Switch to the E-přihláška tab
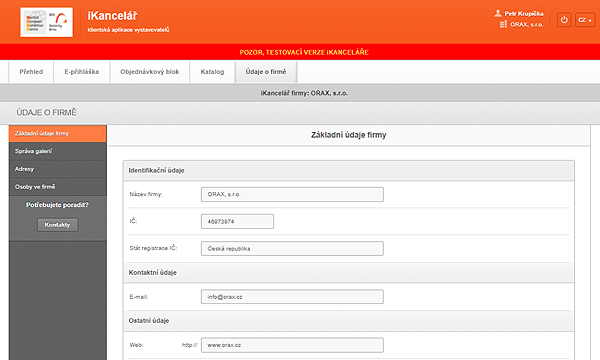 point(82,72)
